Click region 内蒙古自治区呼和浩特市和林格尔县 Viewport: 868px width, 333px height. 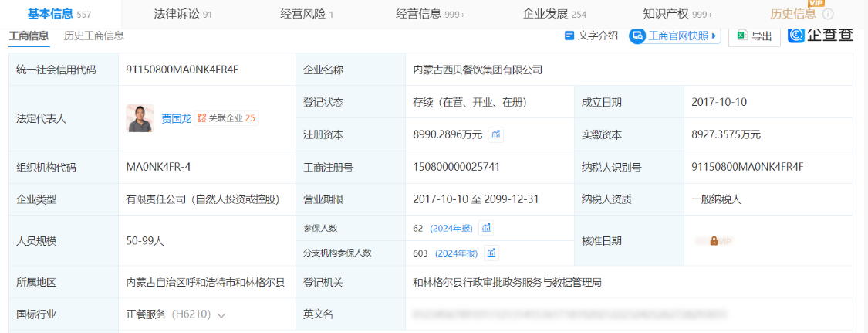pos(205,283)
